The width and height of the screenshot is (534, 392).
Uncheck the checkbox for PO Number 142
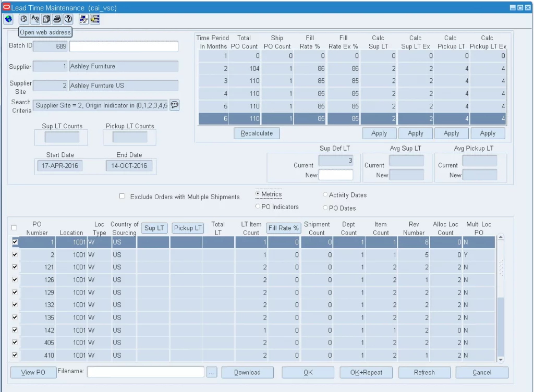click(x=15, y=330)
